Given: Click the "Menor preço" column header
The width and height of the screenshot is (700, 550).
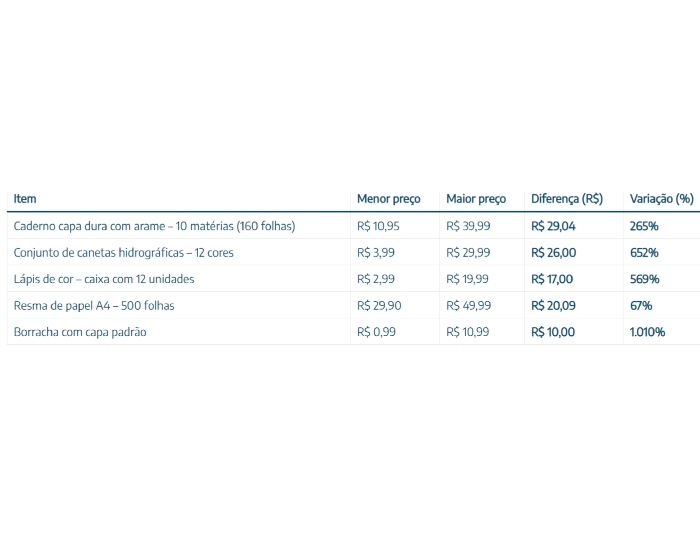Looking at the screenshot, I should pos(388,199).
